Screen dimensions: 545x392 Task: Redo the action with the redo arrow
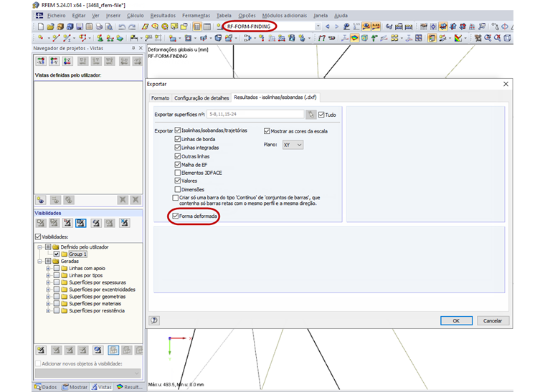132,27
